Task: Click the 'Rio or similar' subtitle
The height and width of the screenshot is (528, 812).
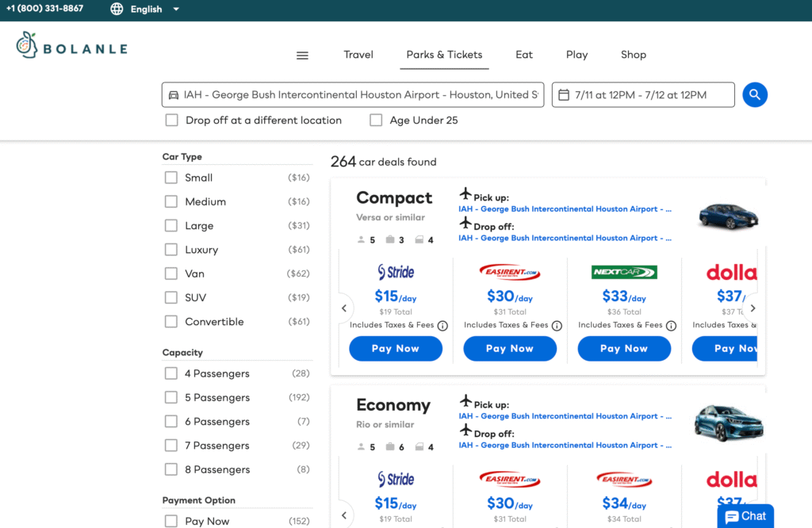Action: tap(385, 424)
